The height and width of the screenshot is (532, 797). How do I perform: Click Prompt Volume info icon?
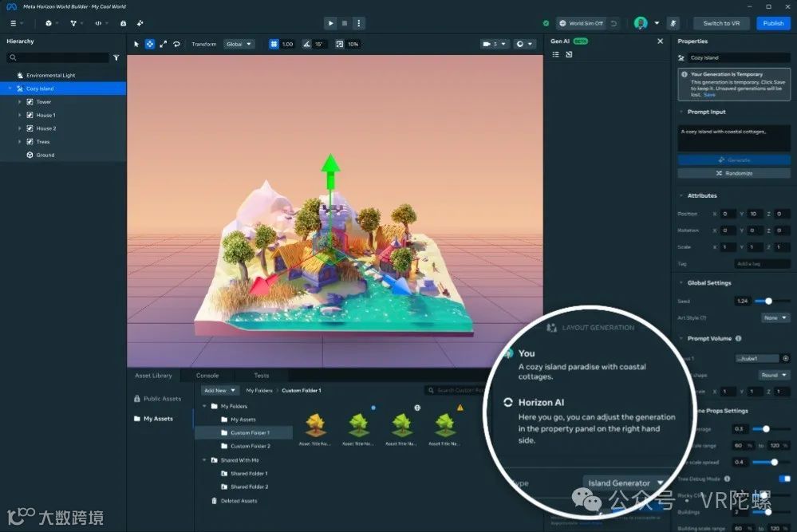(738, 338)
